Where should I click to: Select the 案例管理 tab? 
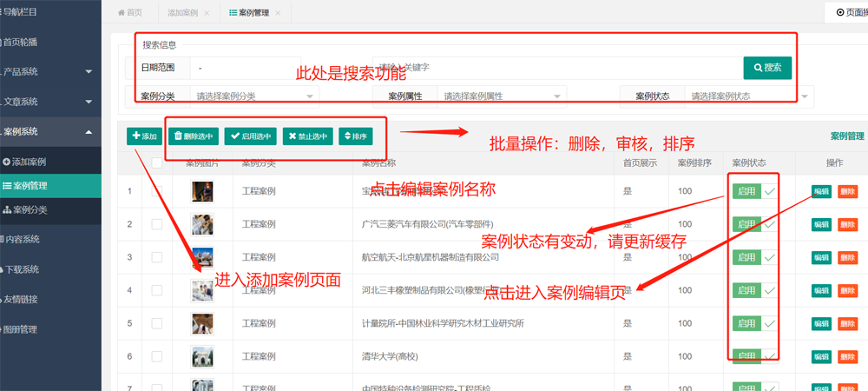click(x=249, y=13)
